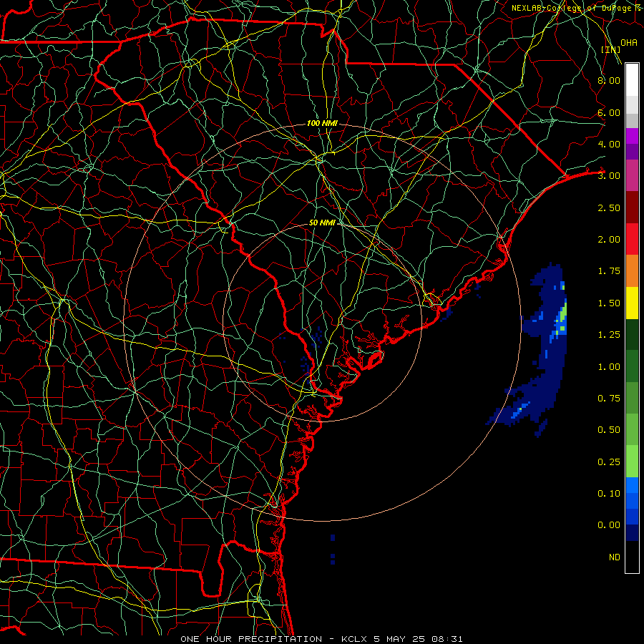
Task: Click the "KCLX" radar site identifier
Action: coord(353,639)
